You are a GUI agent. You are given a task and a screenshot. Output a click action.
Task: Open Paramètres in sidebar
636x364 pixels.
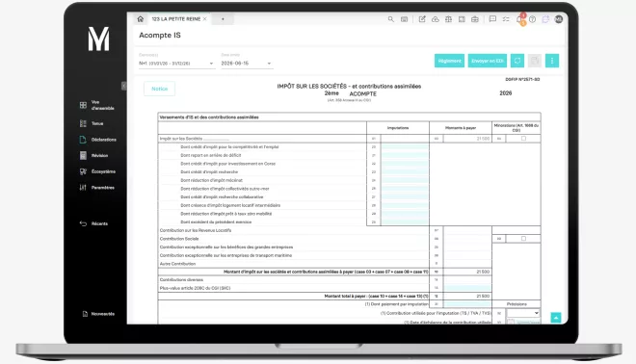pyautogui.click(x=97, y=187)
